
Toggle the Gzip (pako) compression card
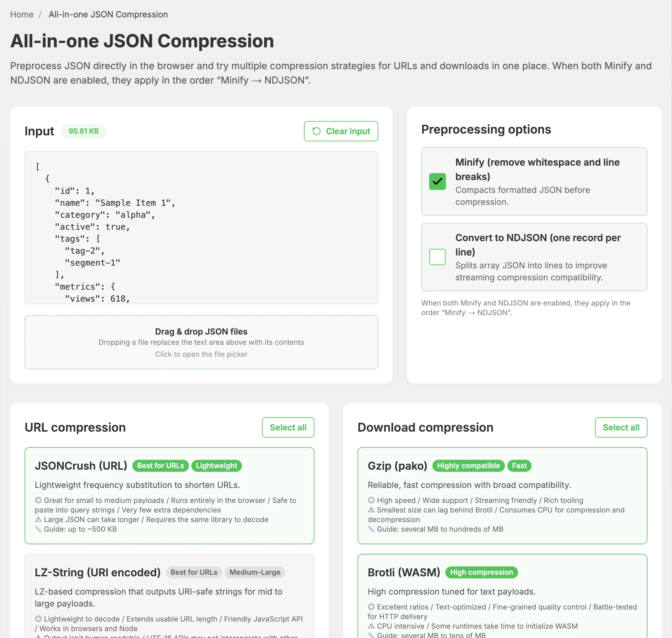coord(502,495)
